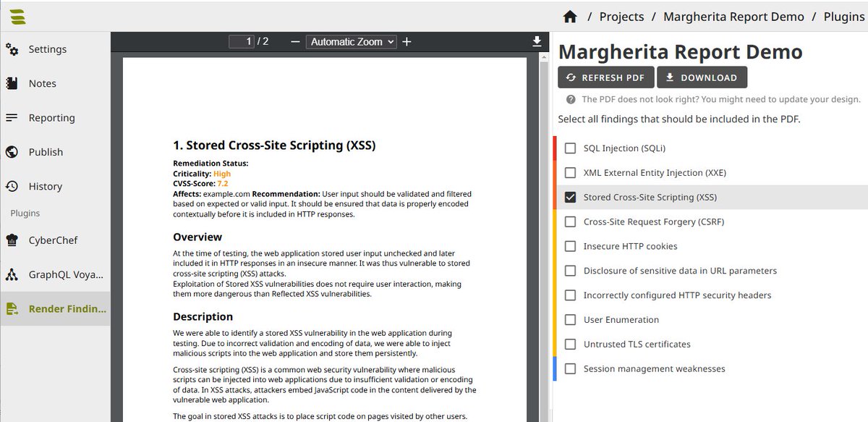Open the Automatic Zoom dropdown
Viewport: 868px width, 422px height.
click(x=352, y=41)
